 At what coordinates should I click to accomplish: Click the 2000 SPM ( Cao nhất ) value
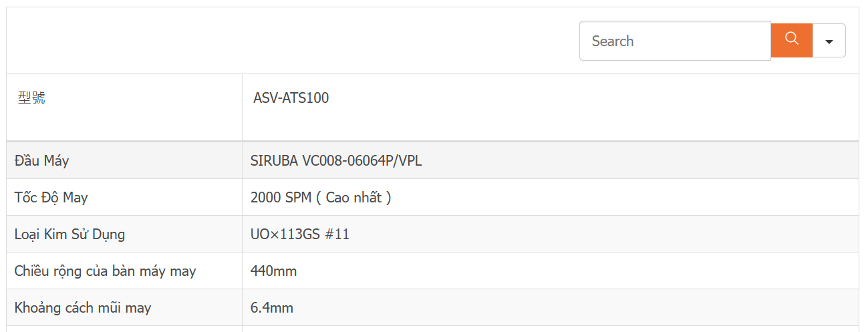coord(321,198)
